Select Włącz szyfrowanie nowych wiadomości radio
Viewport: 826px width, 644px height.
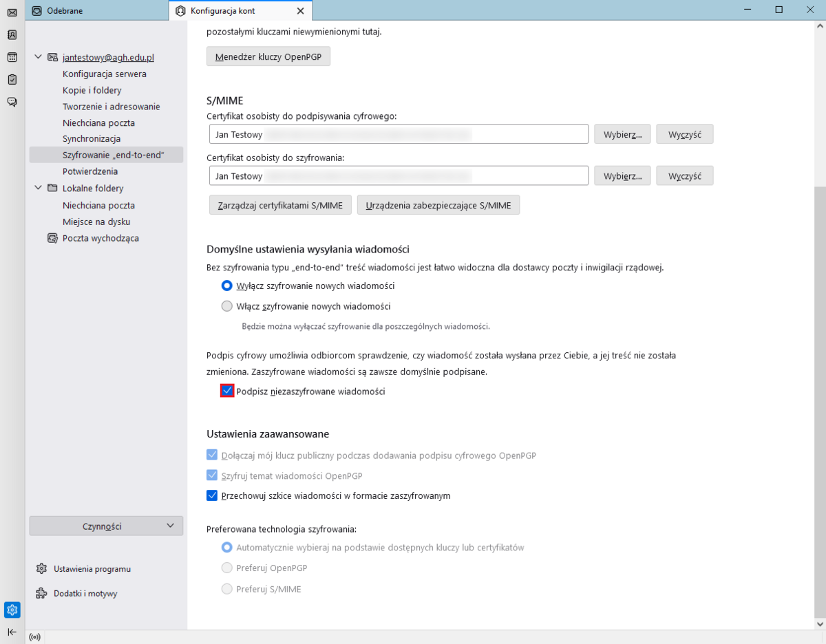tap(227, 306)
